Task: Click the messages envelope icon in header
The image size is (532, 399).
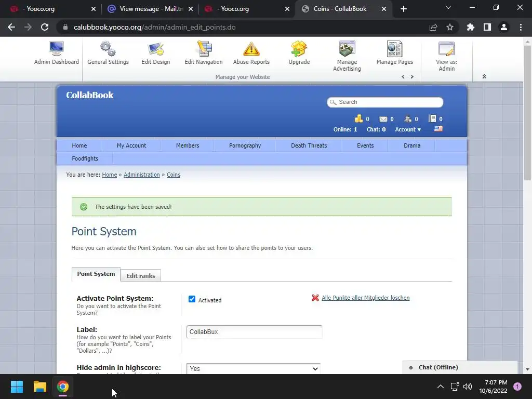Action: pos(383,119)
